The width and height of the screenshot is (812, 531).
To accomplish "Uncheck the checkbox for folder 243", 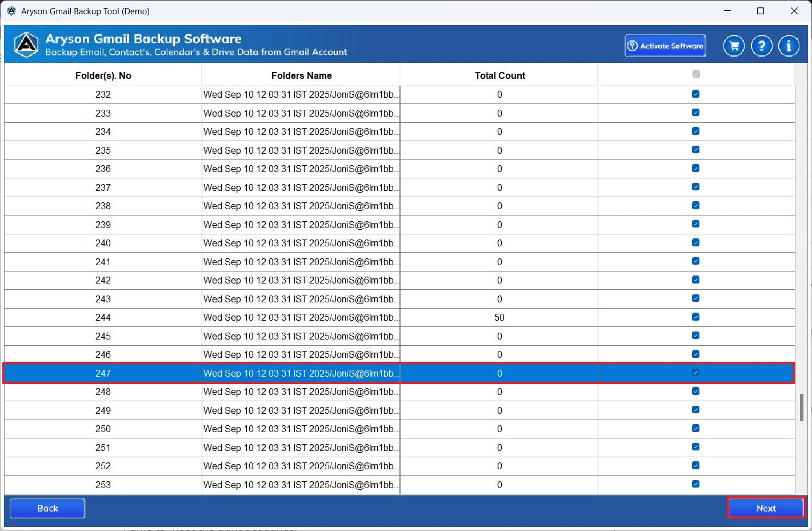I will 695,298.
